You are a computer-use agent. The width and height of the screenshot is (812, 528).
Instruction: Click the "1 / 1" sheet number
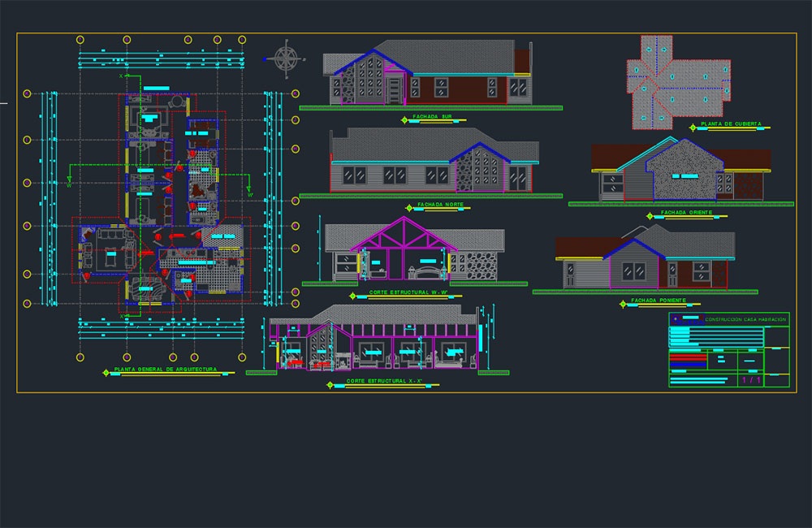(751, 380)
